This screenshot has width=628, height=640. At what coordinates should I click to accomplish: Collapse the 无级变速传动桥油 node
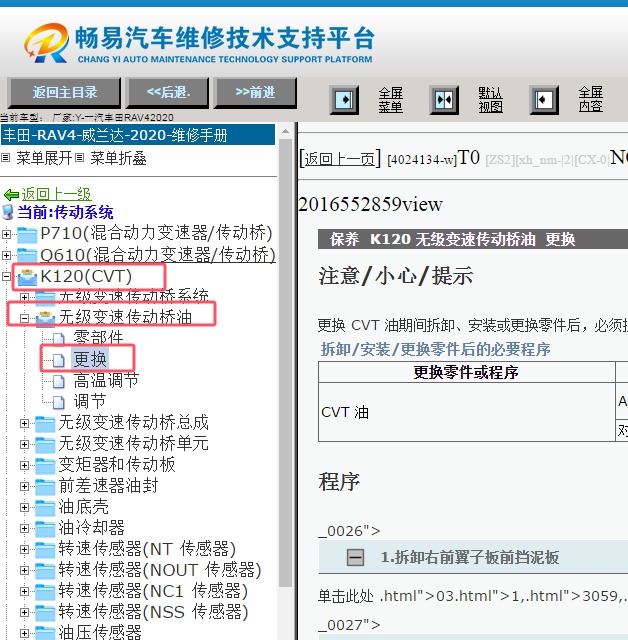[24, 318]
